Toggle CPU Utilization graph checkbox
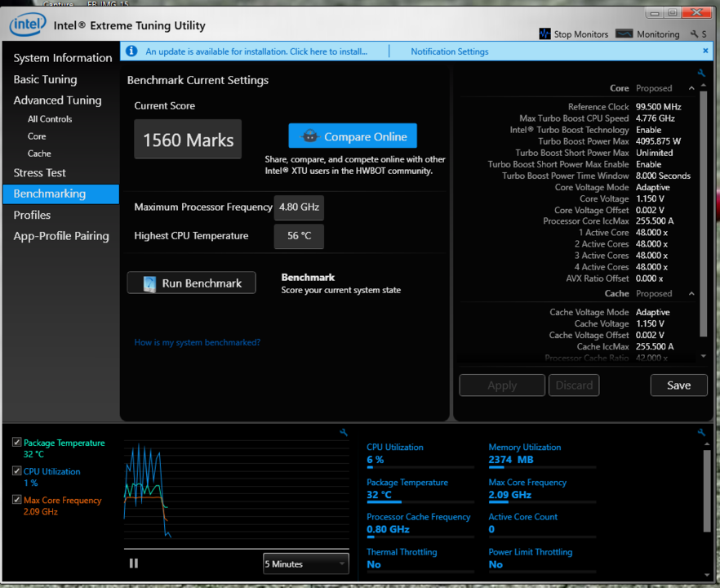Image resolution: width=720 pixels, height=588 pixels. click(16, 471)
